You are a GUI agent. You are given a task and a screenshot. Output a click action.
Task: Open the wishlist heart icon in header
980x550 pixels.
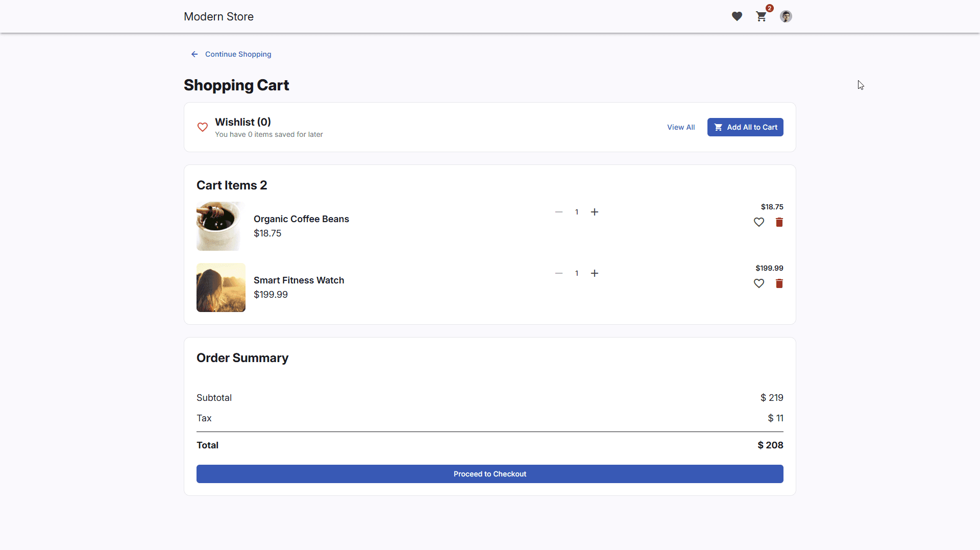point(737,16)
